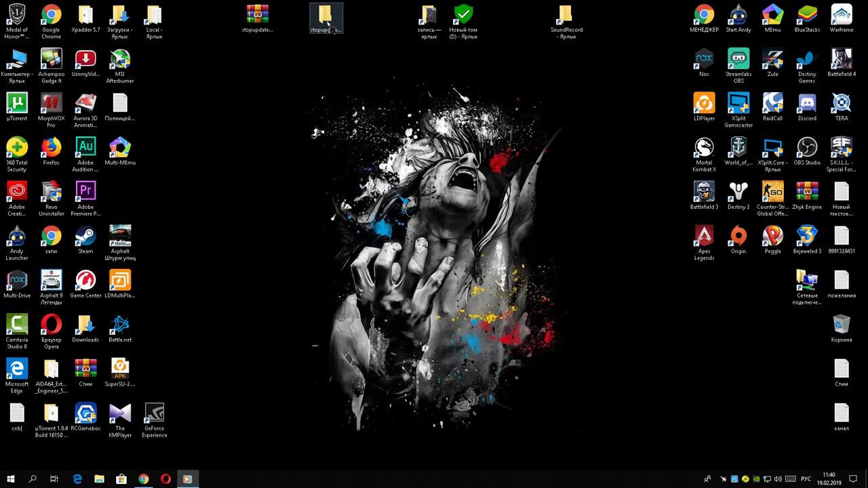Launch Steam from the desktop

point(85,239)
